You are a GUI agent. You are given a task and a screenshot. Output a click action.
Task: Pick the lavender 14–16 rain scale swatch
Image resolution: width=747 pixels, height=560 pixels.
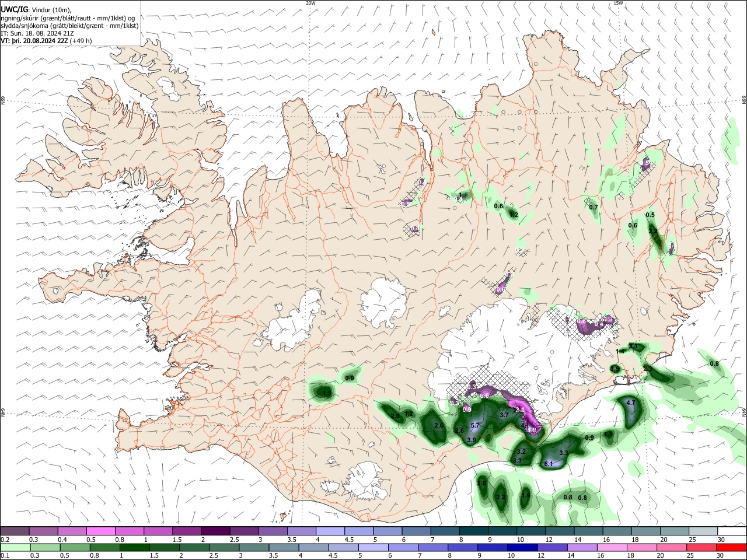[582, 548]
